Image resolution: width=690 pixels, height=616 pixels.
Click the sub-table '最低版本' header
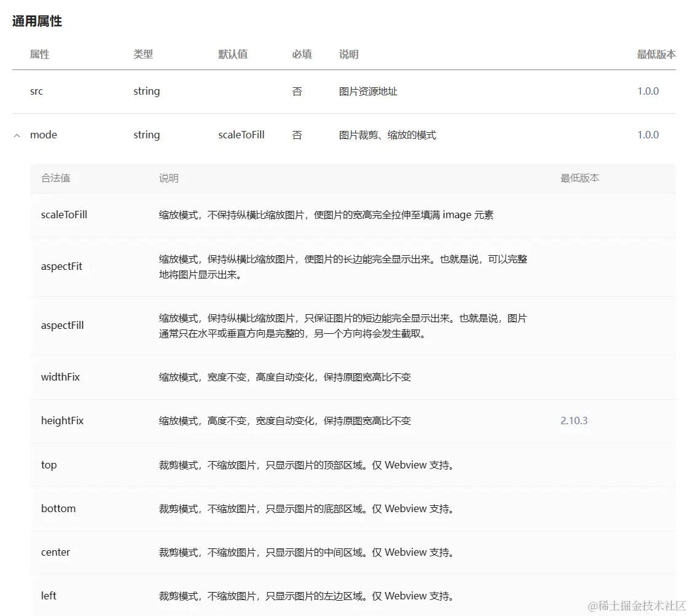[579, 178]
